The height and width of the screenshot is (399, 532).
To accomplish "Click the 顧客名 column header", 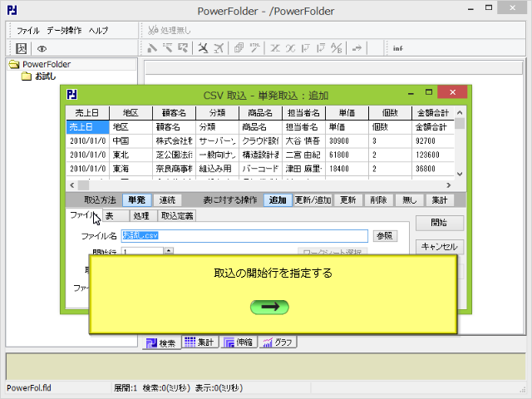I will point(174,113).
